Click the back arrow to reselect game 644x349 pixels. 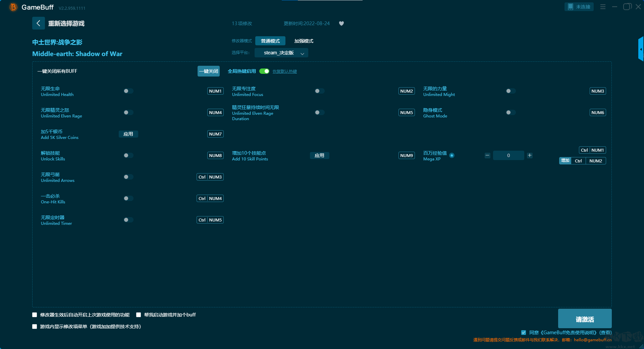tap(38, 23)
